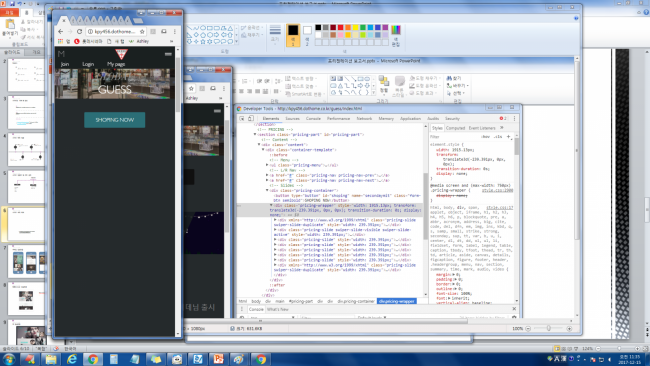Open the Security tab in DevTools

pyautogui.click(x=452, y=119)
